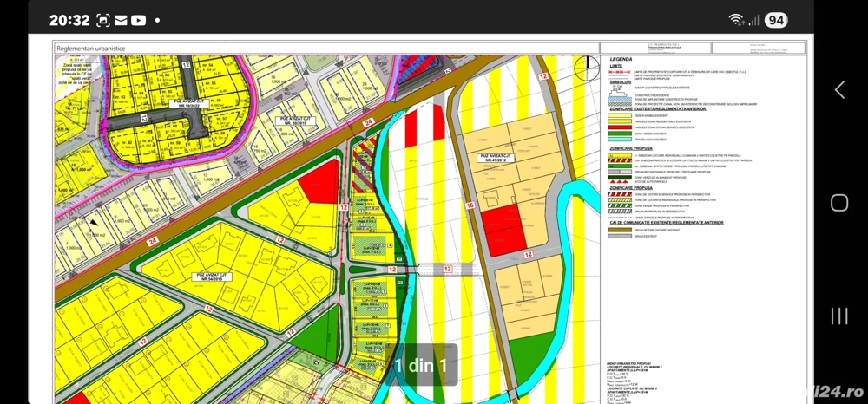The image size is (868, 404).
Task: Tap the YouTube notification icon
Action: (138, 19)
